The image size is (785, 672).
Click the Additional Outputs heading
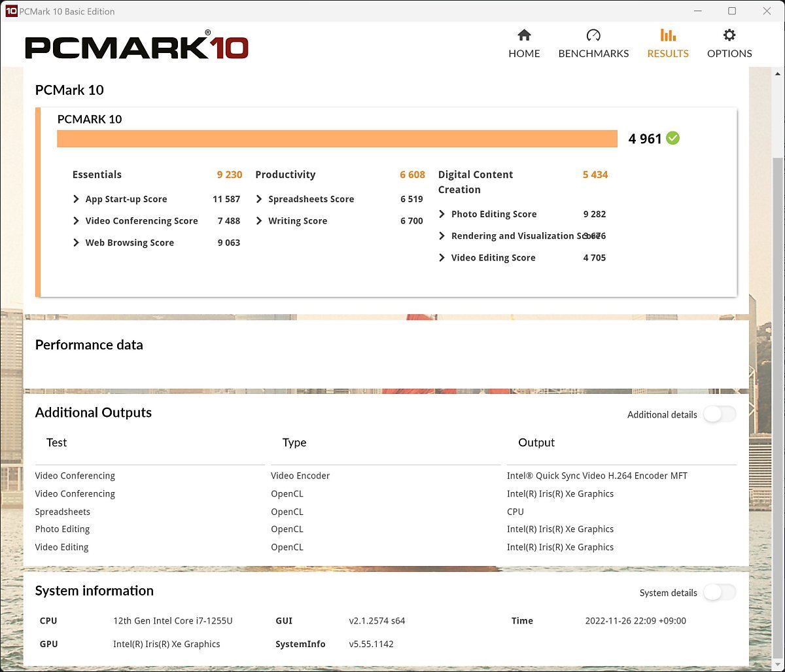pyautogui.click(x=94, y=412)
